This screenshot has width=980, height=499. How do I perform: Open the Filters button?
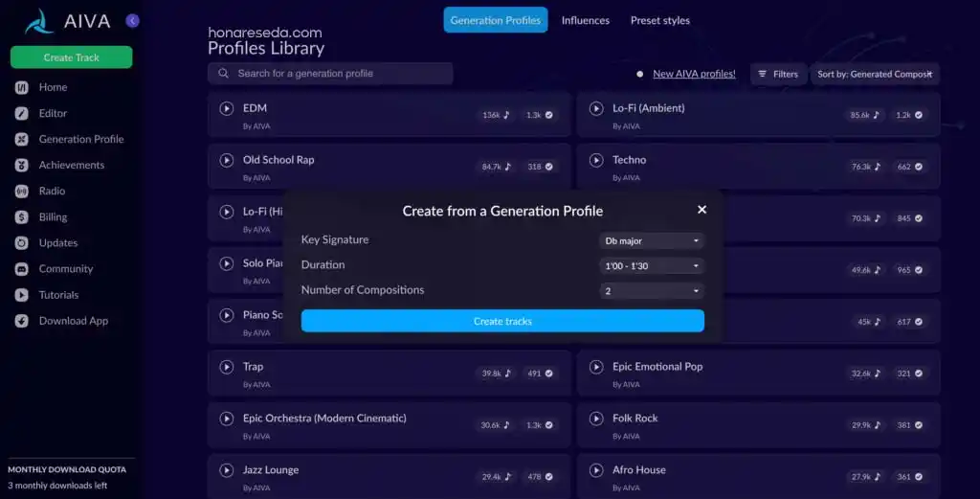point(778,74)
